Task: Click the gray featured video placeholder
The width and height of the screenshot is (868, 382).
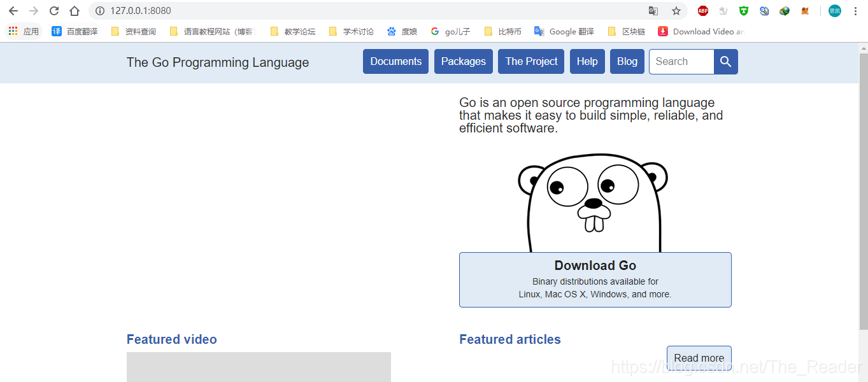Action: (x=259, y=367)
